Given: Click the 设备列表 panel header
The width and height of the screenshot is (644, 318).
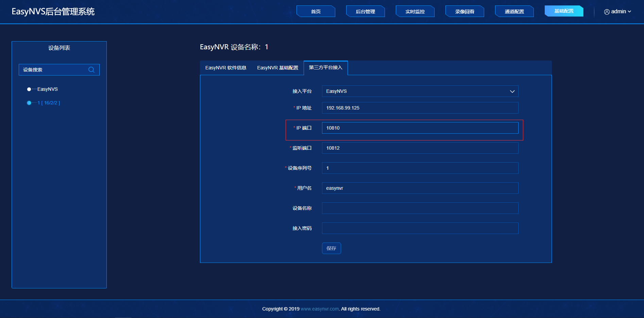Looking at the screenshot, I should coord(59,48).
